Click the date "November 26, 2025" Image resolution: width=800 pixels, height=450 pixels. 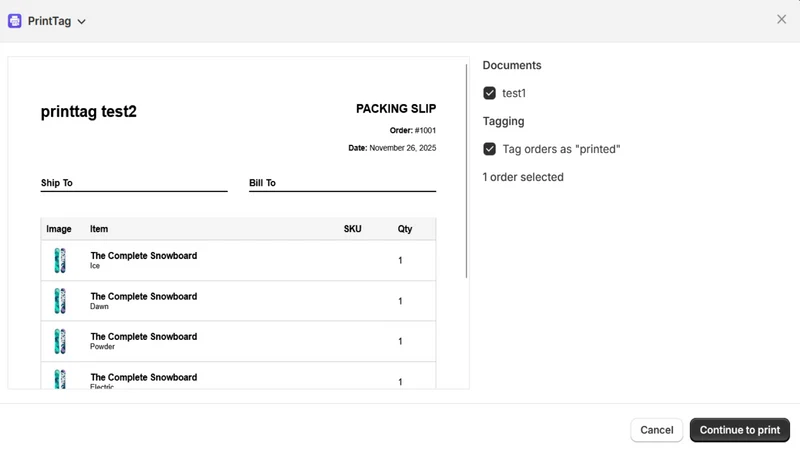(x=403, y=148)
